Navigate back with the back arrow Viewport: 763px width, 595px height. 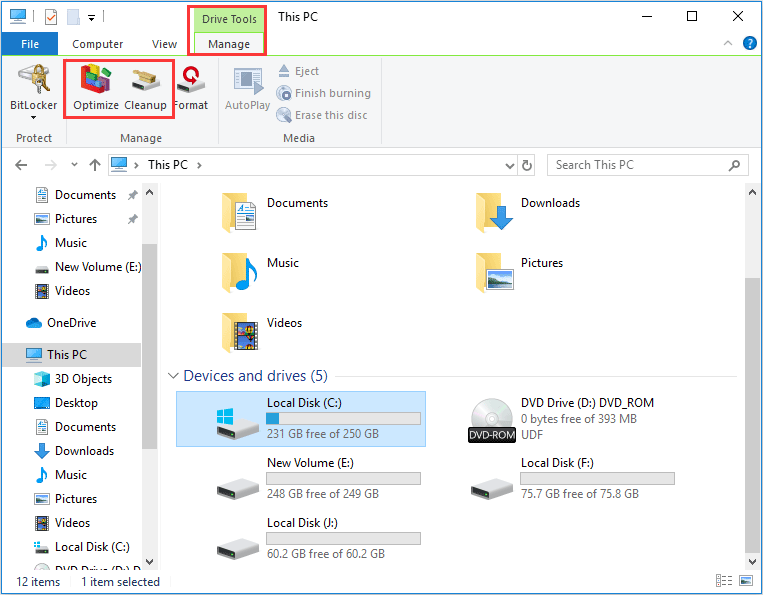(x=21, y=165)
